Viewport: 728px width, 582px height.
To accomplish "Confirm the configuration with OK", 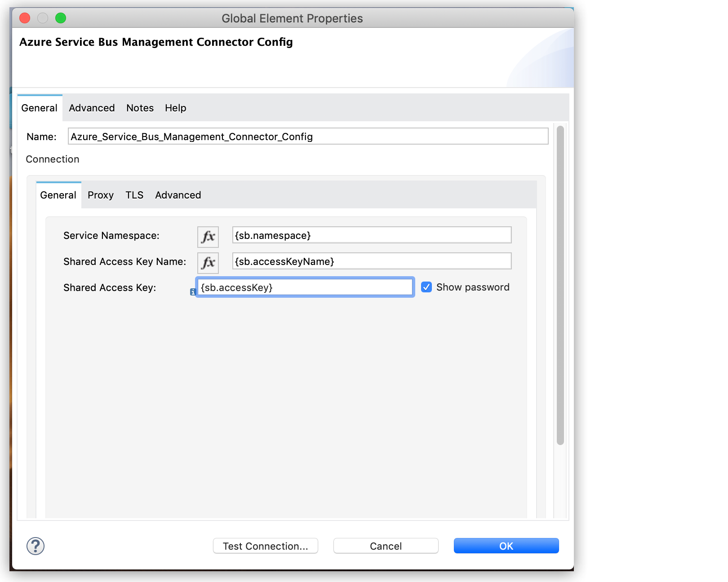I will tap(506, 546).
